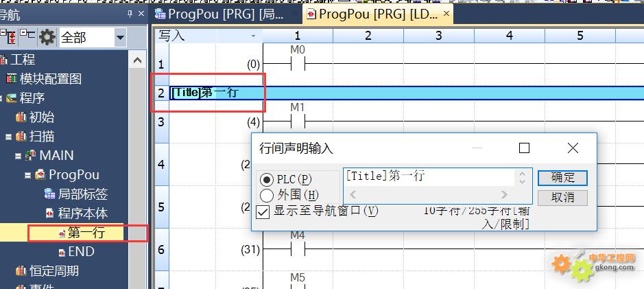
Task: Select the MAIN tree item
Action: [x=57, y=156]
